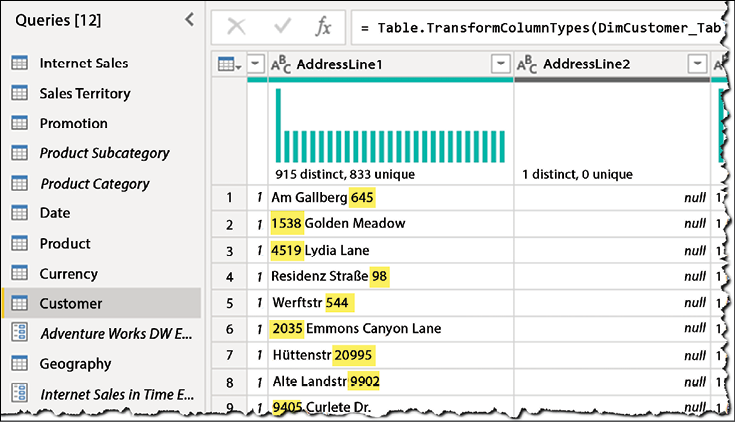This screenshot has width=735, height=422.
Task: Open the narrow first column filter dropdown
Action: pyautogui.click(x=255, y=63)
